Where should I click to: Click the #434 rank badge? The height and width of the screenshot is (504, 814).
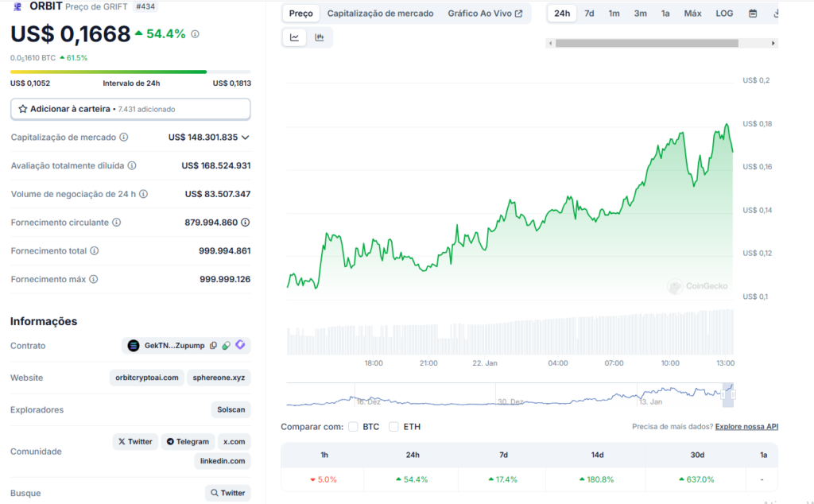[x=145, y=6]
